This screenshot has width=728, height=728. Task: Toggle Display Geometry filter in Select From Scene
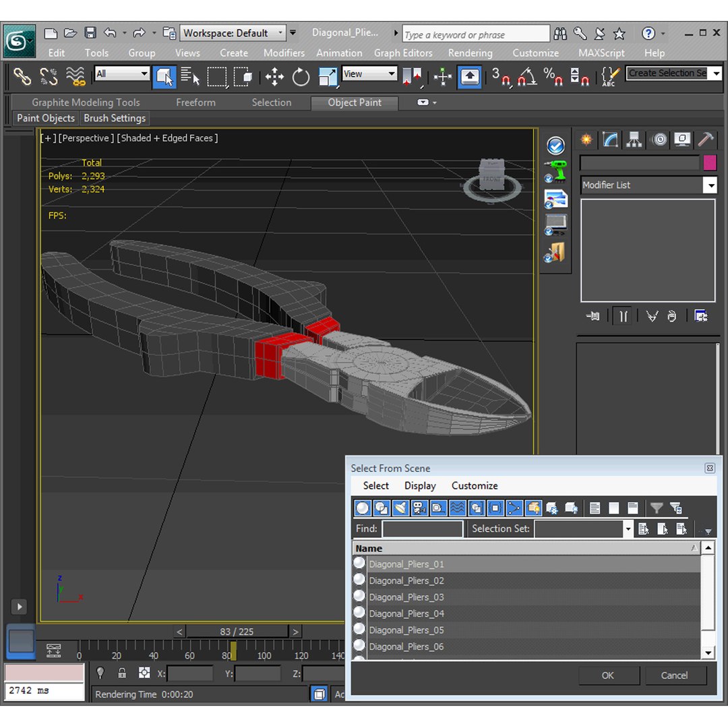362,508
